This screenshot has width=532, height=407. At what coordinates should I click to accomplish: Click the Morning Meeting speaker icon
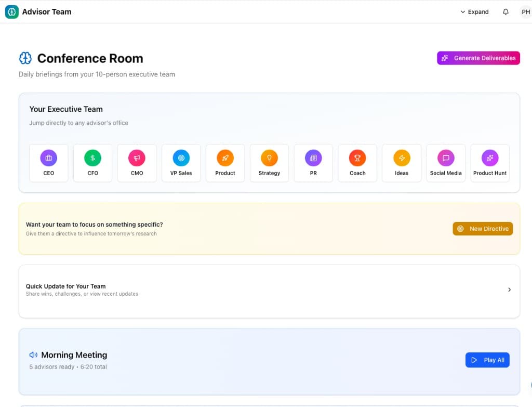[33, 355]
